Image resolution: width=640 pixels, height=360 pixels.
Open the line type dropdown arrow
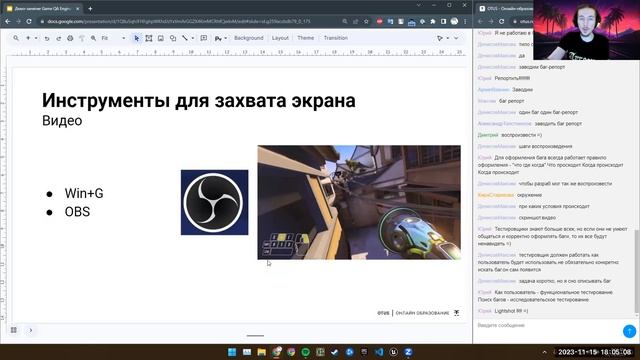point(193,38)
